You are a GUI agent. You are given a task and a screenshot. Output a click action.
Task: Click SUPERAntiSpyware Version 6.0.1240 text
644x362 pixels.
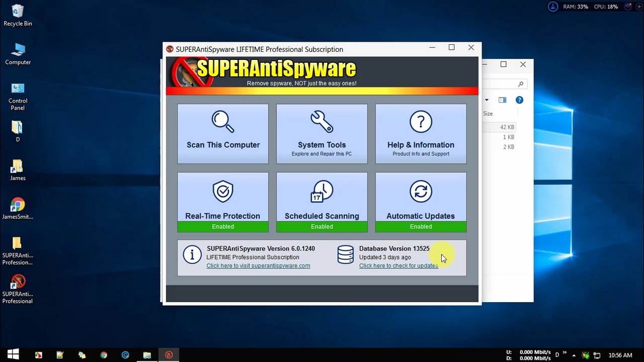(261, 248)
